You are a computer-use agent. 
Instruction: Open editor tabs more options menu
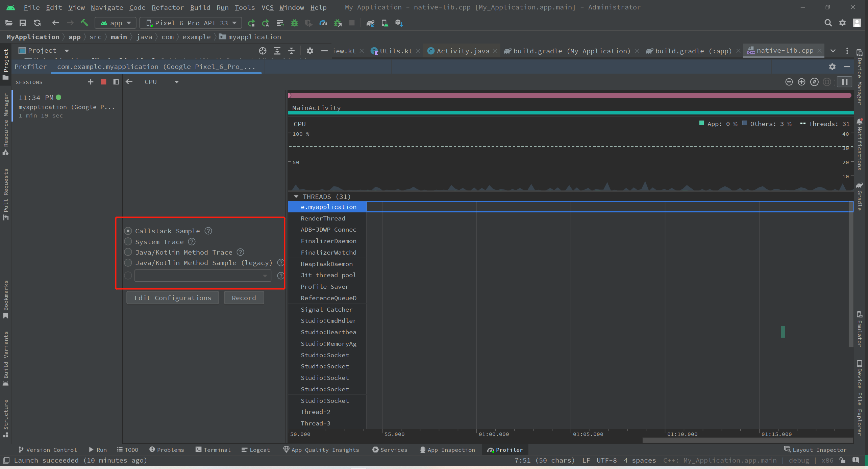point(847,51)
